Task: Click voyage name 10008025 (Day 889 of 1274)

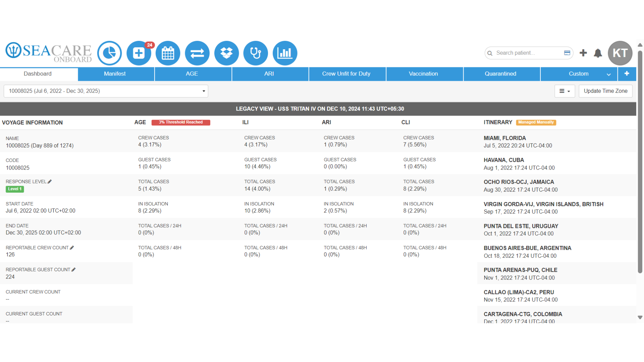Action: (x=40, y=145)
